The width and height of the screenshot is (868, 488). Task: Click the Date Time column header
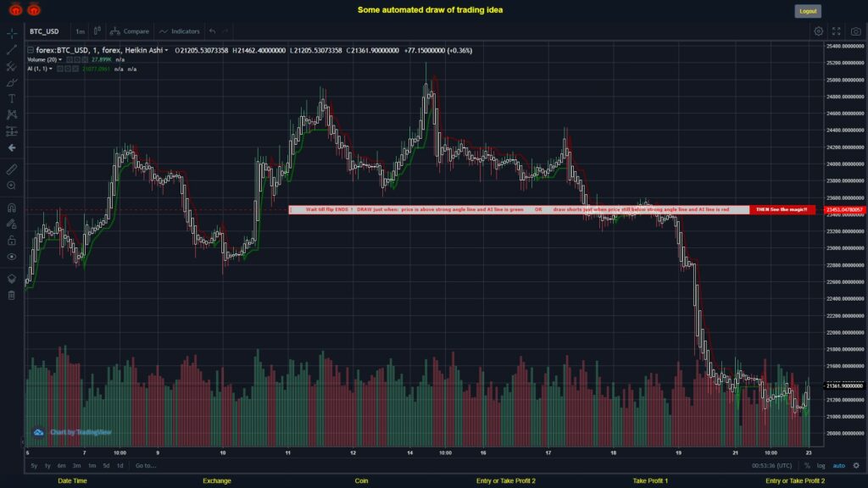click(x=73, y=481)
